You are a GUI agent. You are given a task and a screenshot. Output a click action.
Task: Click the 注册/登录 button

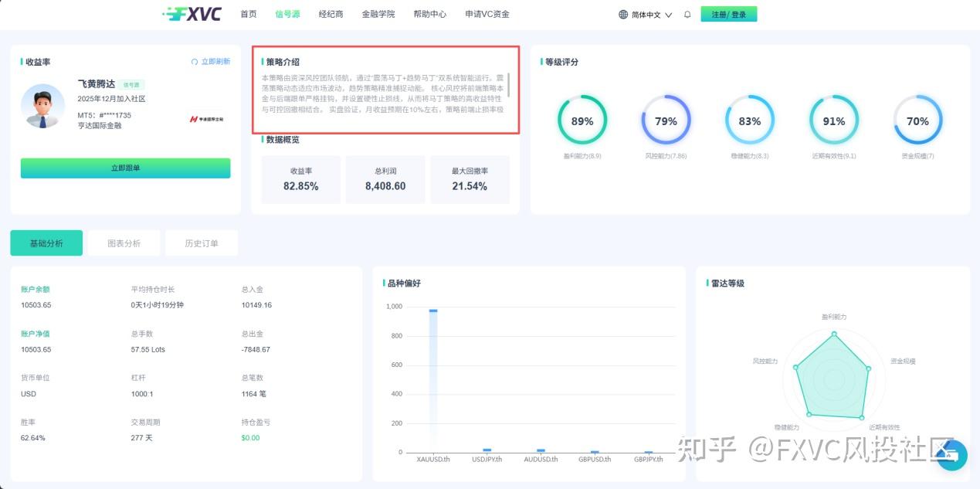pyautogui.click(x=728, y=14)
